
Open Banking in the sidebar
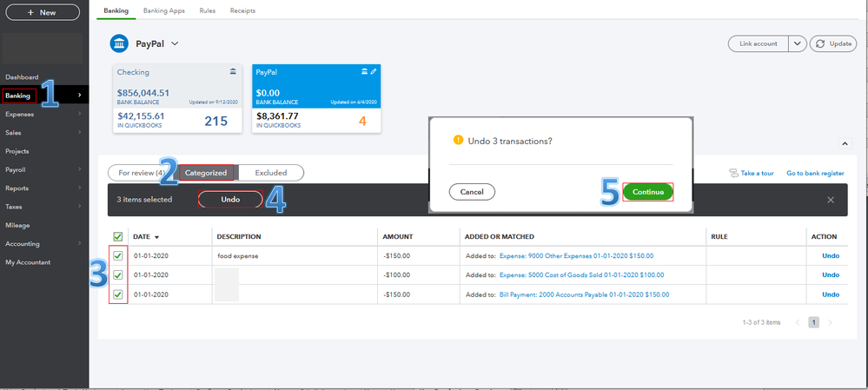17,96
